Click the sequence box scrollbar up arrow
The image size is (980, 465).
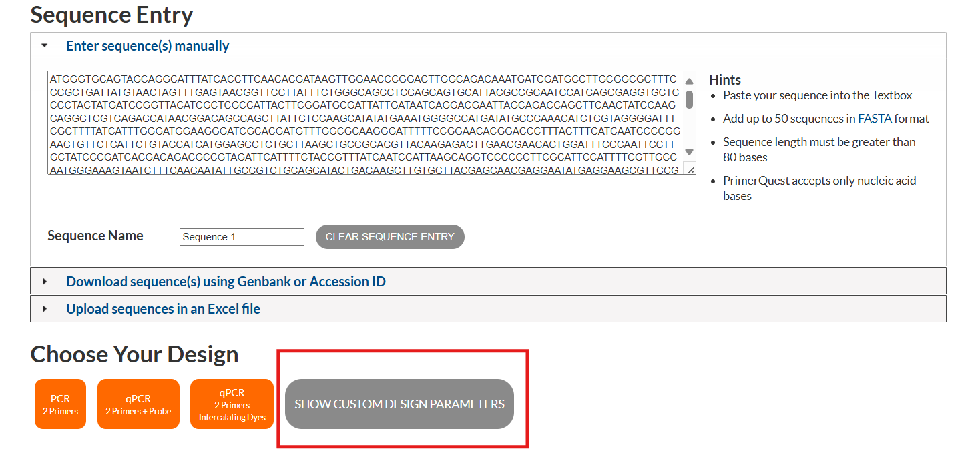pyautogui.click(x=690, y=81)
